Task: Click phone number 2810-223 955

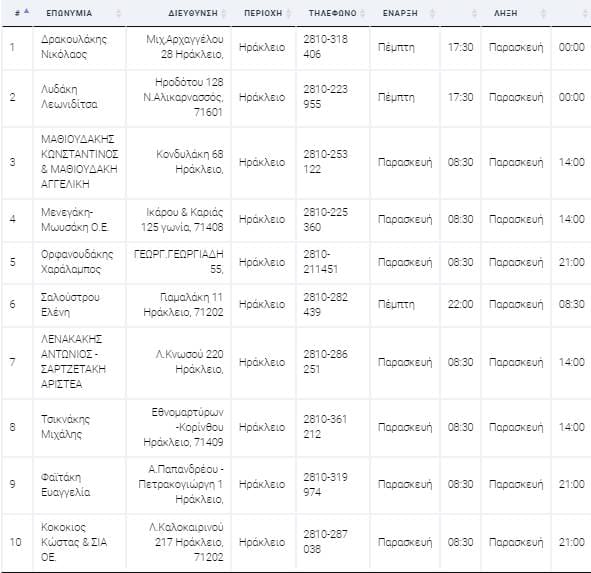Action: click(326, 97)
